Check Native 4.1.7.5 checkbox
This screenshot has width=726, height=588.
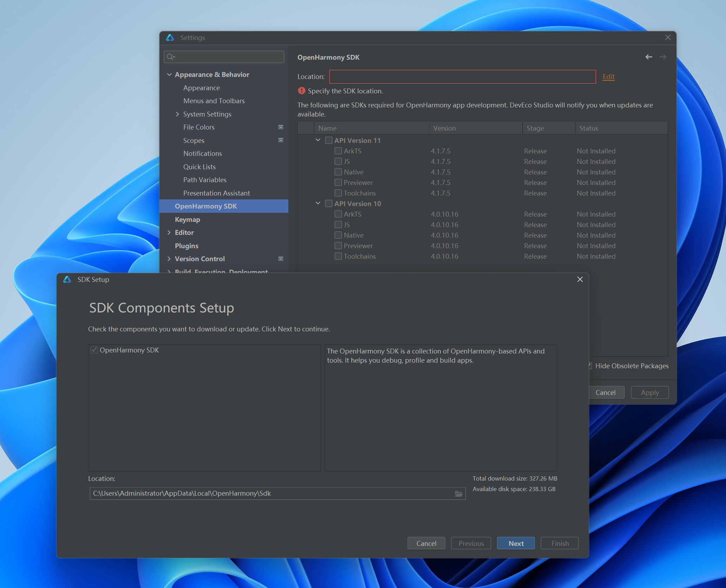pyautogui.click(x=338, y=172)
